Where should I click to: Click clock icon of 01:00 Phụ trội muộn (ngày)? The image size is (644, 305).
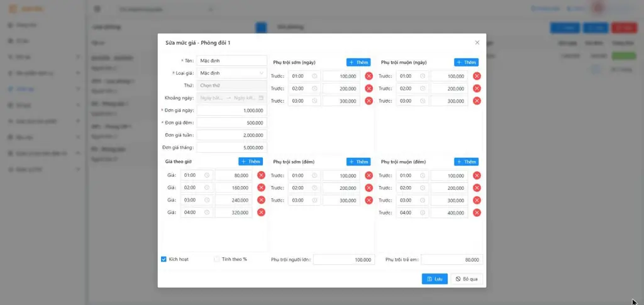click(423, 76)
